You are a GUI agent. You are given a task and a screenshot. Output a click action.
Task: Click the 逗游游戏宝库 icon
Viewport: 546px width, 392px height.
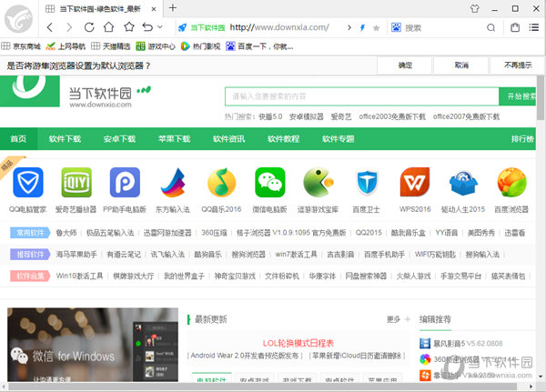pyautogui.click(x=318, y=183)
